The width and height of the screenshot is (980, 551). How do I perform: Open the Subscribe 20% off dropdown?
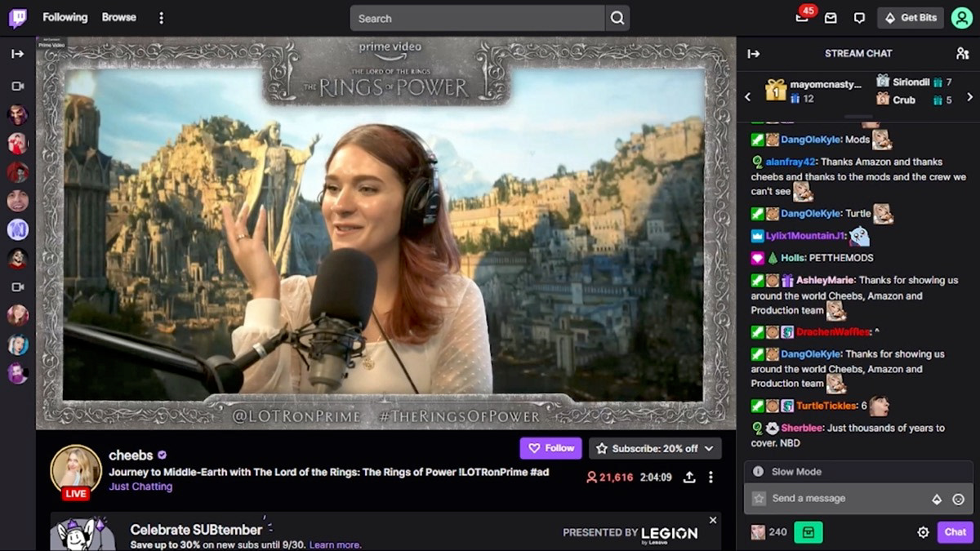[x=656, y=448]
